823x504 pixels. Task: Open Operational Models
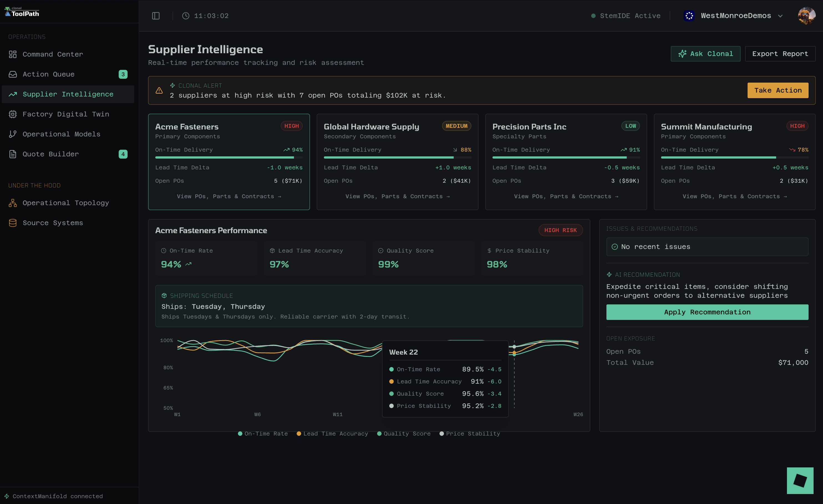coord(62,134)
